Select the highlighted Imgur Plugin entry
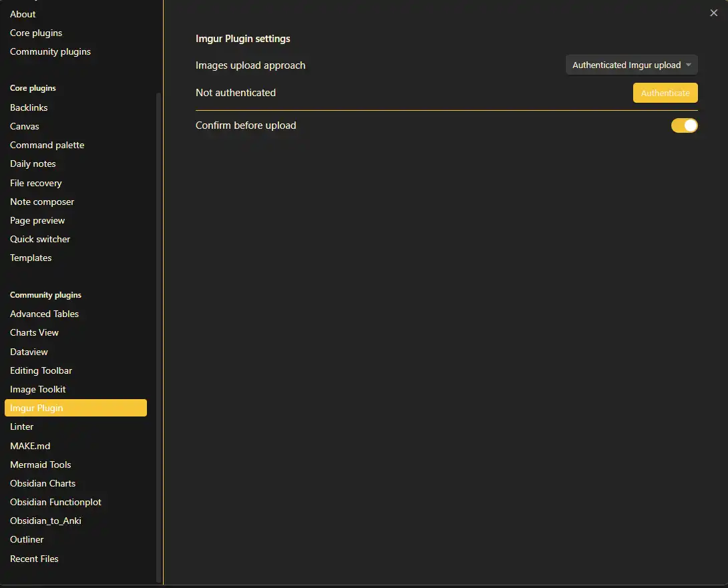Viewport: 728px width, 588px height. tap(75, 408)
